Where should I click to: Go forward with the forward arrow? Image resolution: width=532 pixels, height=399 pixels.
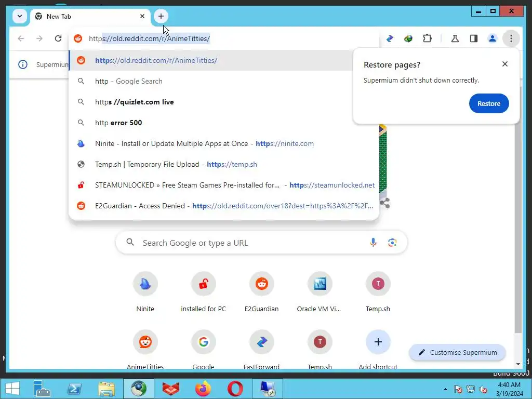39,38
